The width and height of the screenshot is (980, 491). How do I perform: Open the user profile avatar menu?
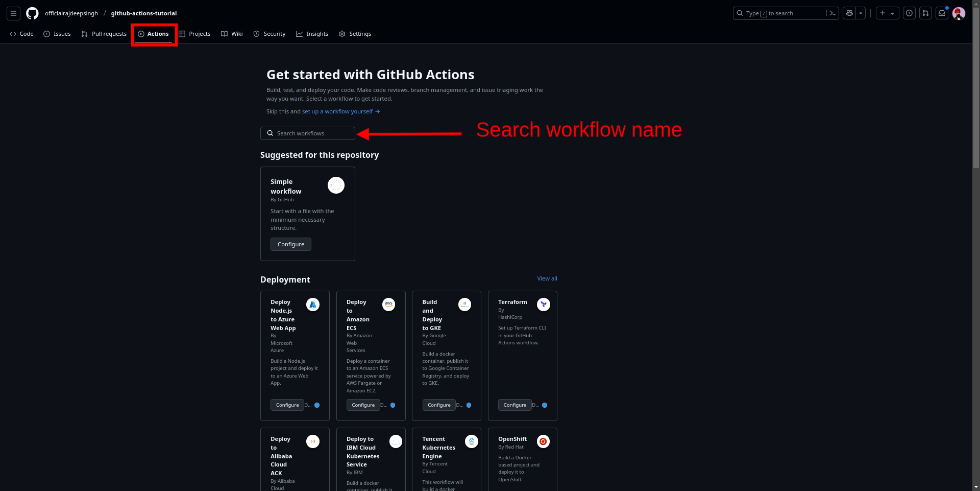click(959, 13)
